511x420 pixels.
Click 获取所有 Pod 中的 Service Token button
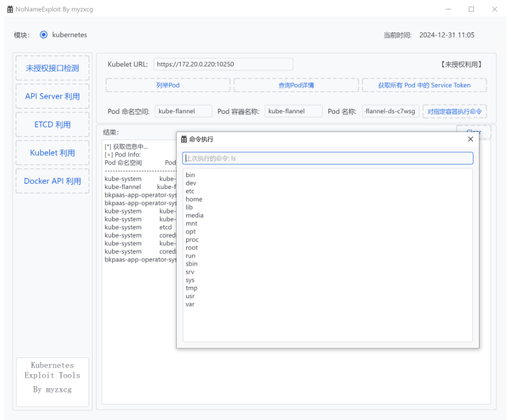(x=424, y=85)
